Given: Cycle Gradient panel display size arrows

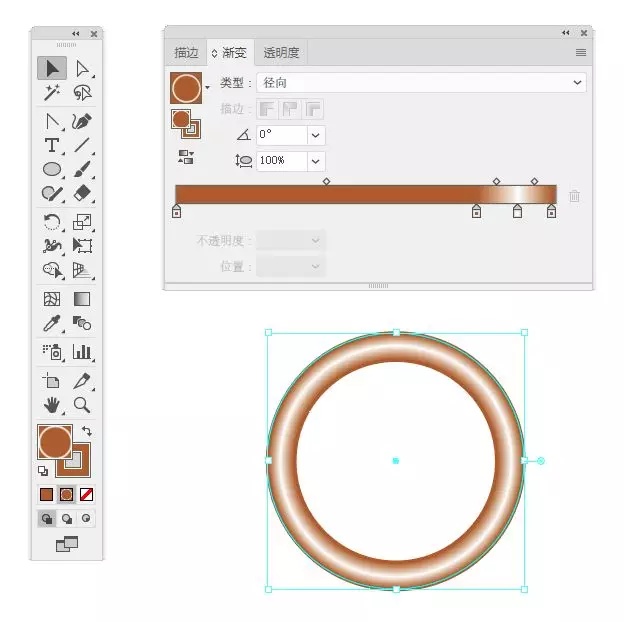Looking at the screenshot, I should click(x=214, y=53).
